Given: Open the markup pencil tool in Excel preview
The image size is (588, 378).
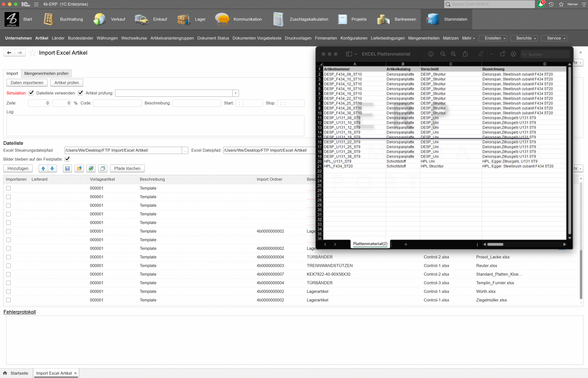Looking at the screenshot, I should [481, 54].
